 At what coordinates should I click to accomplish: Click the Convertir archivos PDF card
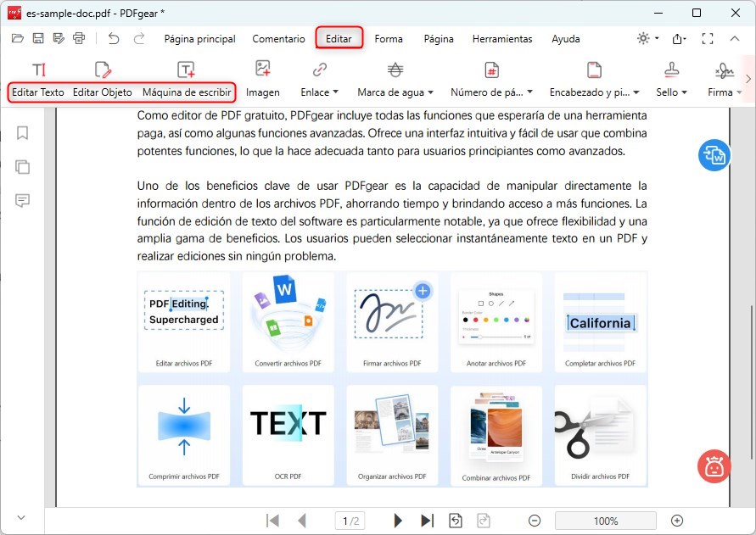pyautogui.click(x=288, y=322)
